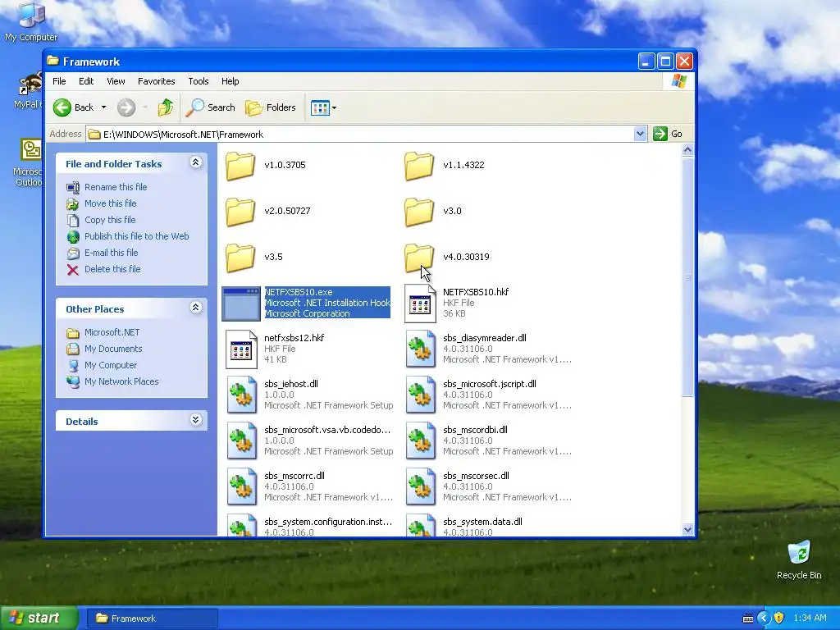The width and height of the screenshot is (840, 630).
Task: Open the File menu
Action: coord(59,81)
